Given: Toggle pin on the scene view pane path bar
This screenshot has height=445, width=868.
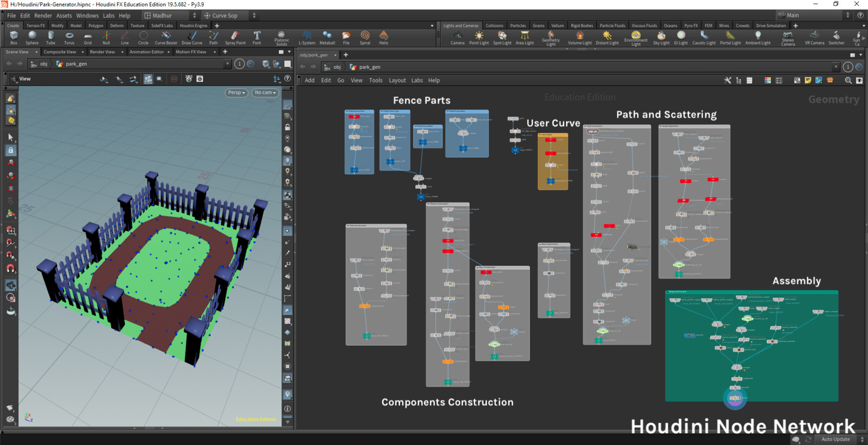Looking at the screenshot, I should pyautogui.click(x=251, y=63).
